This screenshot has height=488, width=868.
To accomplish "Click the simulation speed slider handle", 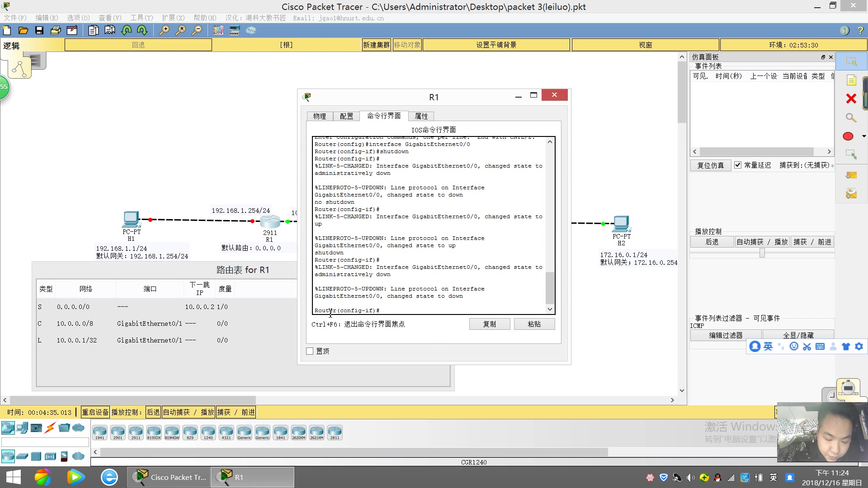I will (762, 253).
